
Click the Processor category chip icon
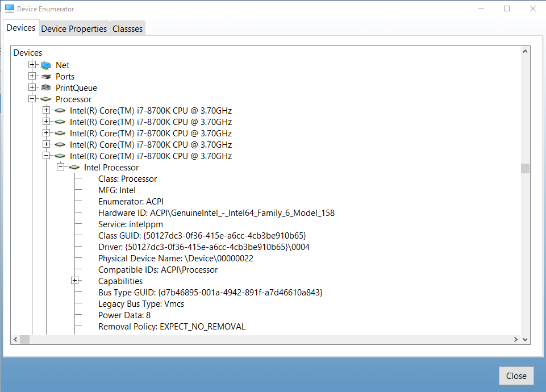pos(46,99)
